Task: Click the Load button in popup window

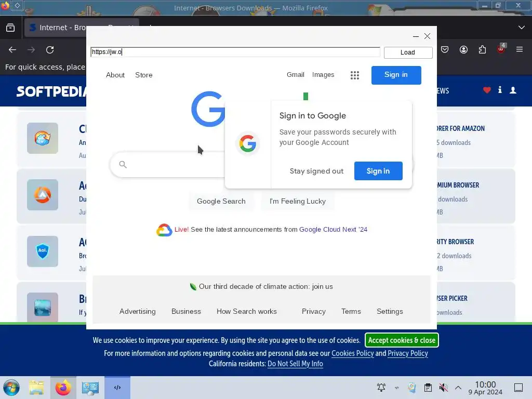Action: tap(408, 52)
